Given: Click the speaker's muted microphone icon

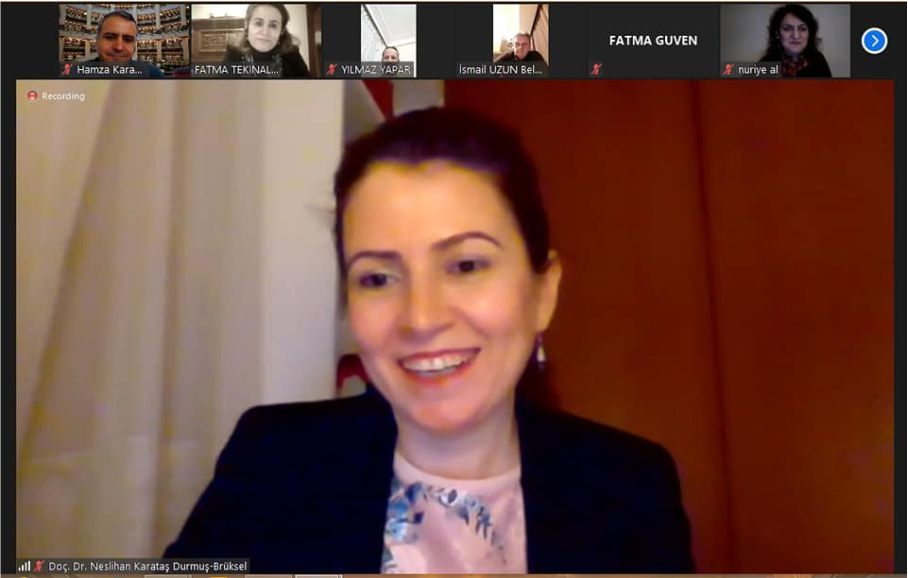Looking at the screenshot, I should tap(39, 566).
